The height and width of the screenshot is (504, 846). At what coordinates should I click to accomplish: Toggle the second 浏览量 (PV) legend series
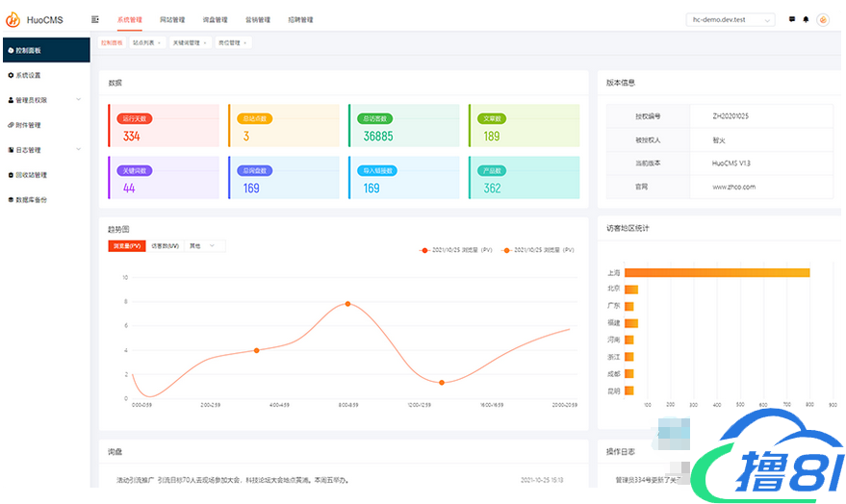(539, 250)
